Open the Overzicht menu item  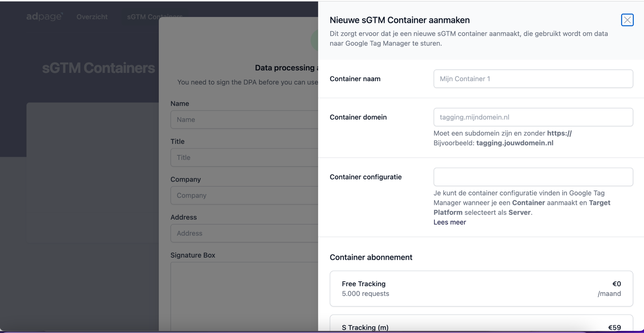[92, 17]
